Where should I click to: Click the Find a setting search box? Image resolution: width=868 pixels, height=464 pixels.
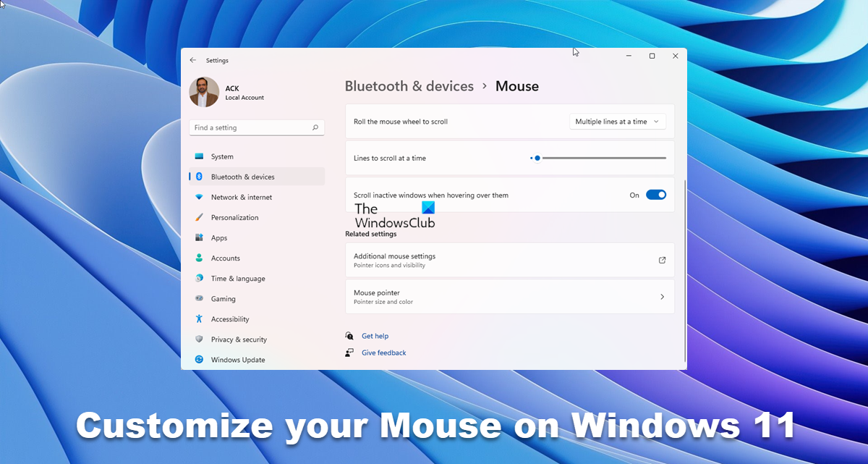click(257, 127)
